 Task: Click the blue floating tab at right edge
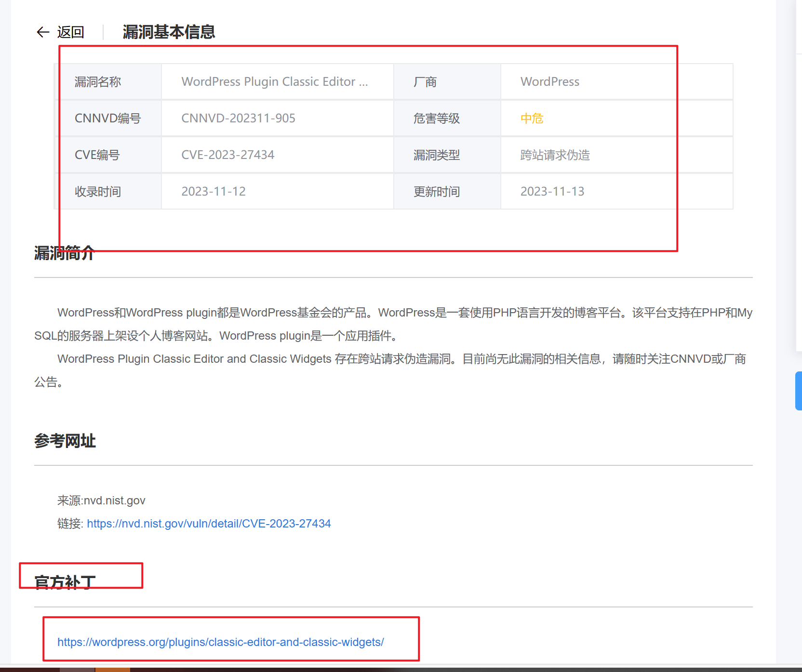799,391
